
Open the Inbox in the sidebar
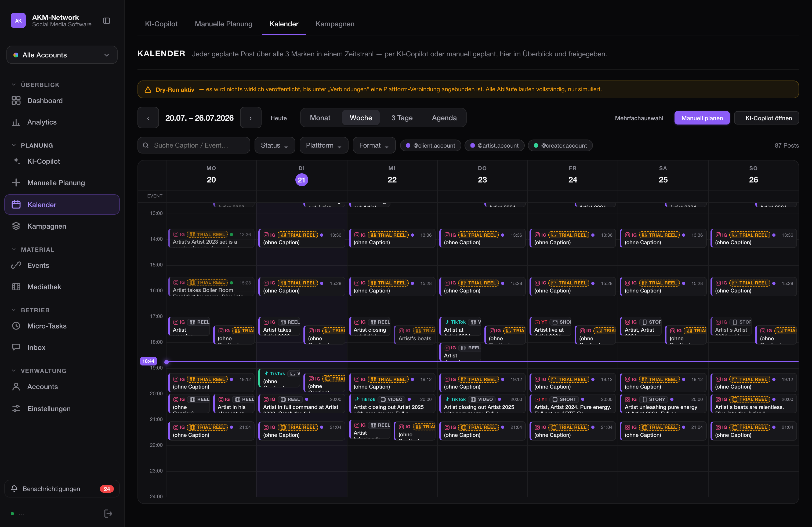click(62, 347)
